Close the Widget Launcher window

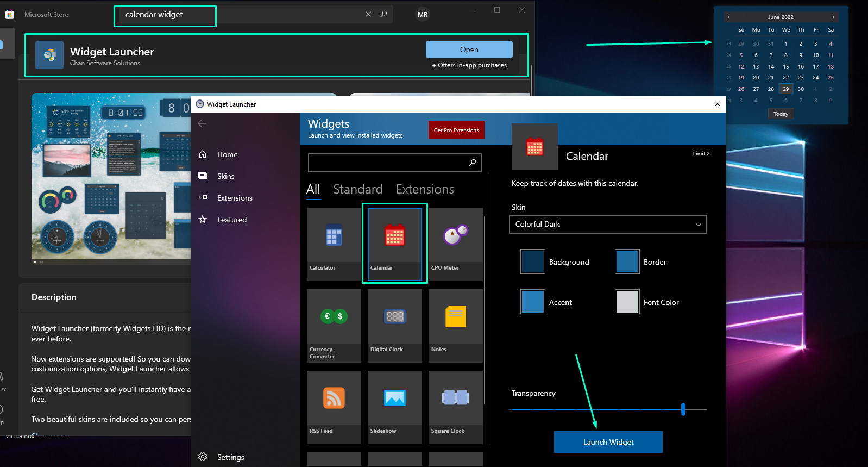point(718,104)
